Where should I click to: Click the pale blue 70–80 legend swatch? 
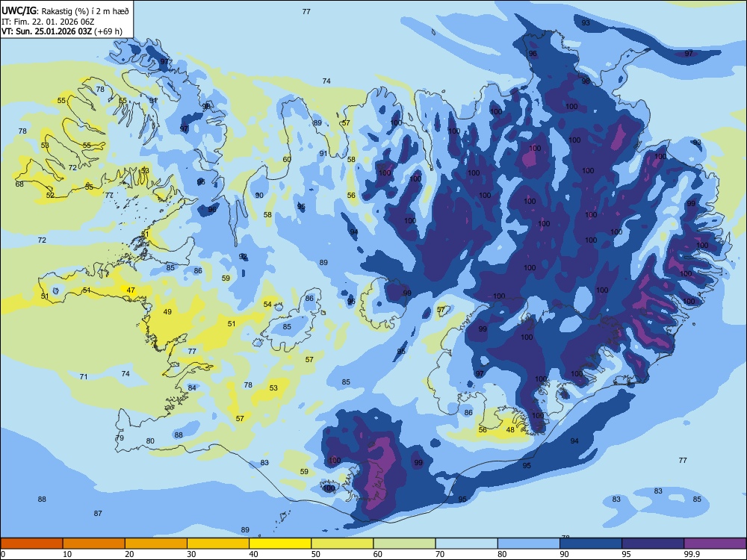click(x=466, y=544)
